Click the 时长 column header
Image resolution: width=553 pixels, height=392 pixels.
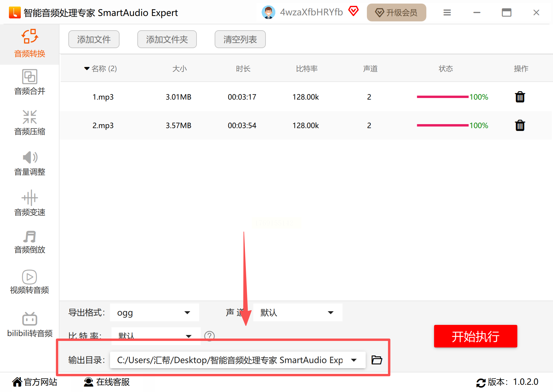[243, 69]
